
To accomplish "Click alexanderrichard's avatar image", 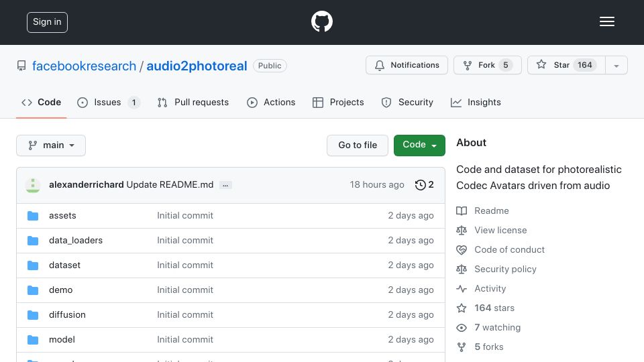I will 33,185.
